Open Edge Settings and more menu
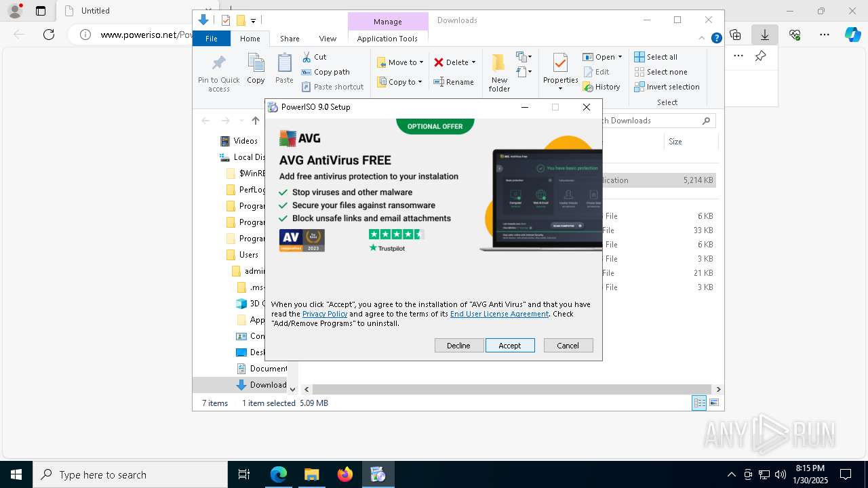 point(825,35)
